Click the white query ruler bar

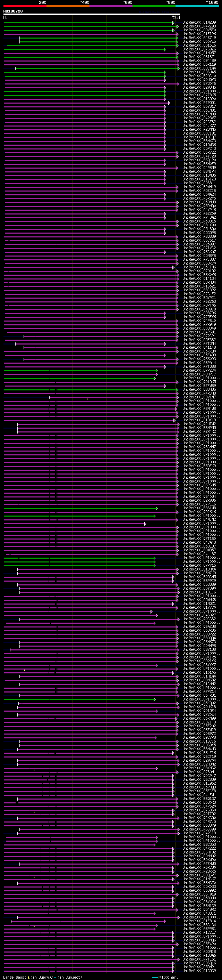(92, 14)
